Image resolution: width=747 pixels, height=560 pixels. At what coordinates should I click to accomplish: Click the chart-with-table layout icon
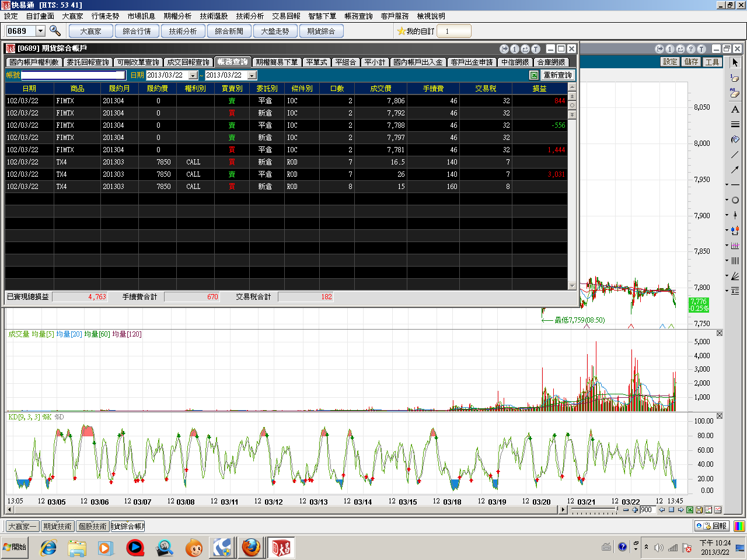[718, 510]
